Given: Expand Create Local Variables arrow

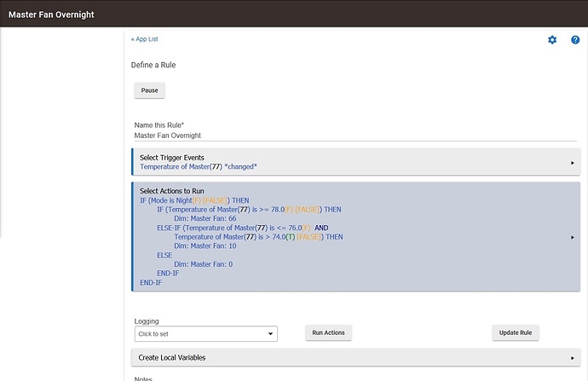Looking at the screenshot, I should [573, 358].
